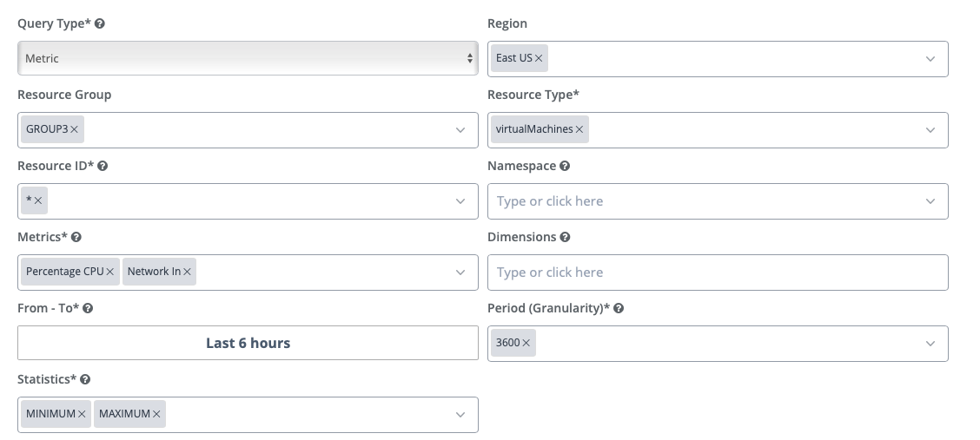The height and width of the screenshot is (440, 980).
Task: Expand the Statistics dropdown chevron
Action: coord(460,415)
